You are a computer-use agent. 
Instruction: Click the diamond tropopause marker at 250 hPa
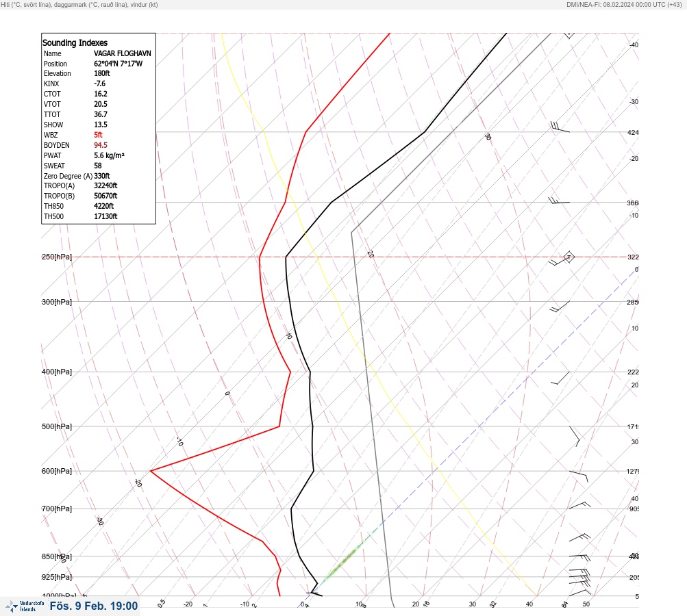[x=569, y=257]
